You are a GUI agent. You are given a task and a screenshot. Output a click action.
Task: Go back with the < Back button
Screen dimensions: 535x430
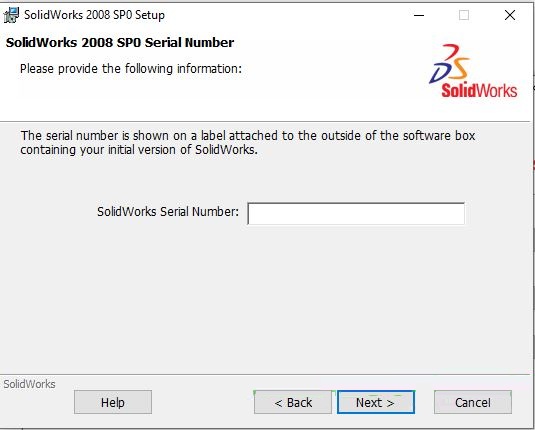293,402
